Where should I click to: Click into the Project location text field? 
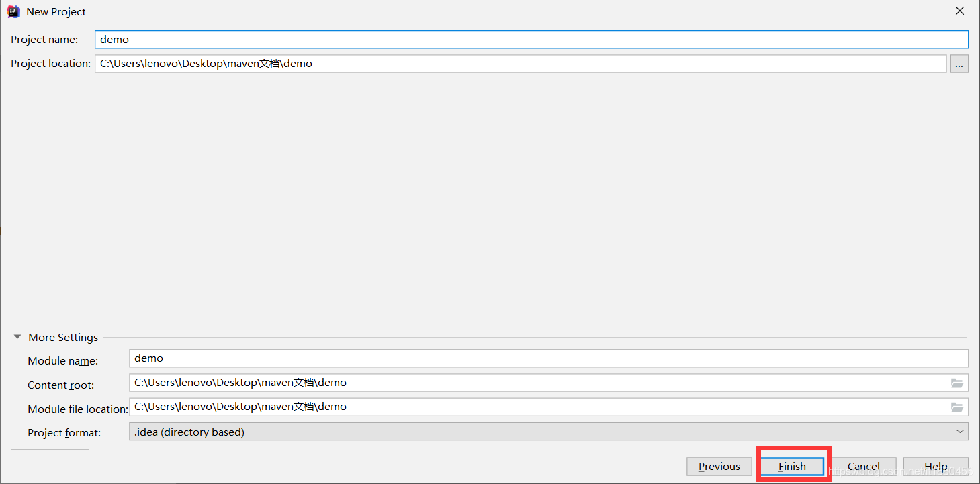pos(521,64)
